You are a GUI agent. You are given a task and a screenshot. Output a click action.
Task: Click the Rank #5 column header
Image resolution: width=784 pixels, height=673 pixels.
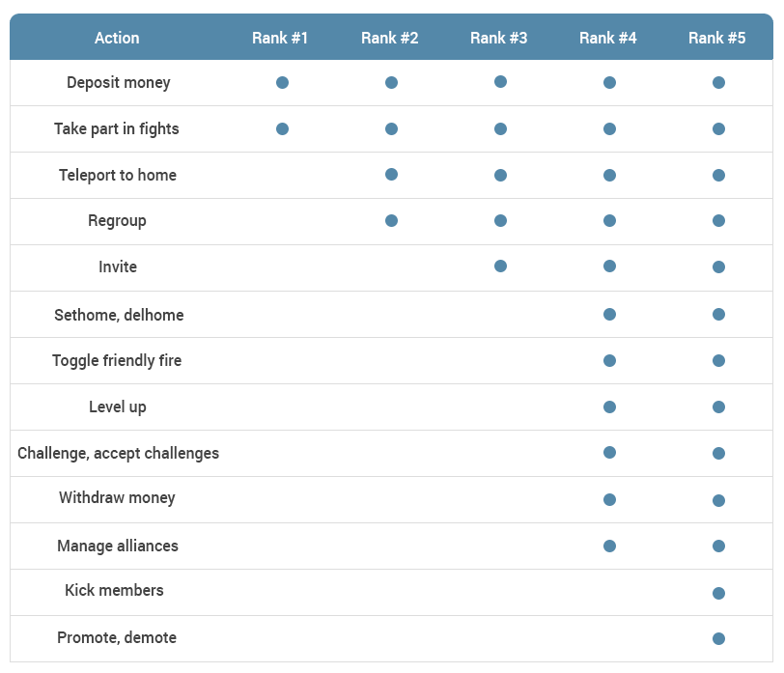point(716,38)
